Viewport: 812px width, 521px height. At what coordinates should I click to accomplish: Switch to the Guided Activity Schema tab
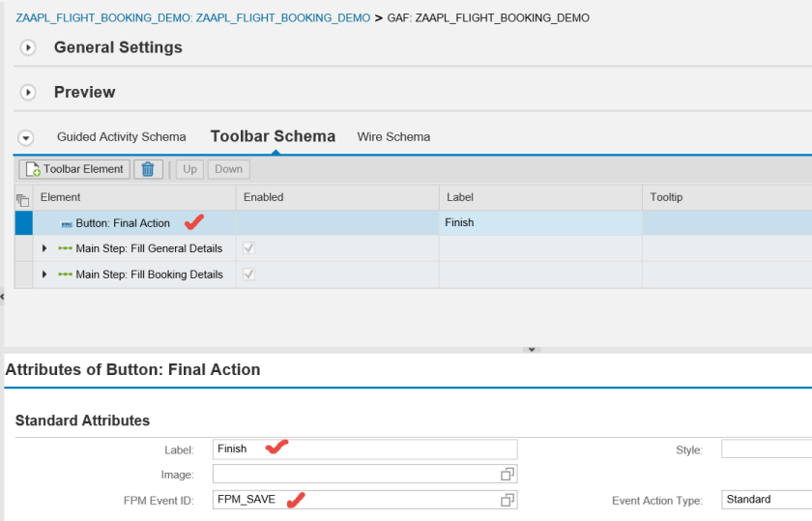121,137
